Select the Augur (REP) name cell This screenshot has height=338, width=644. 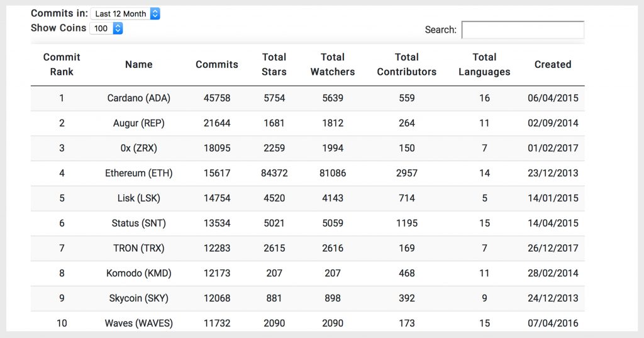point(139,123)
